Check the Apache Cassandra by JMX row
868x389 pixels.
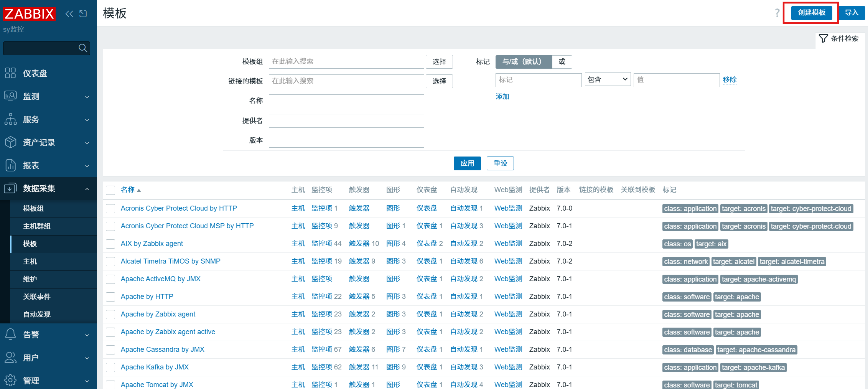click(110, 350)
